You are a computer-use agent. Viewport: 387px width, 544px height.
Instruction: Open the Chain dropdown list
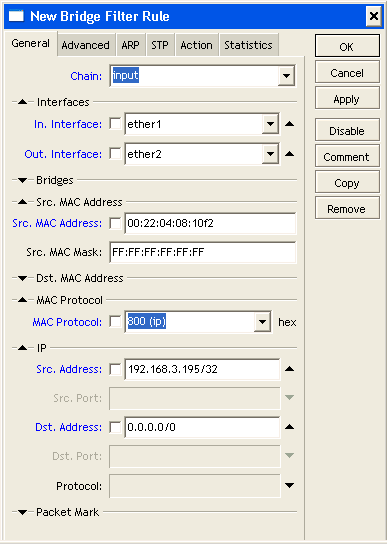(x=286, y=76)
